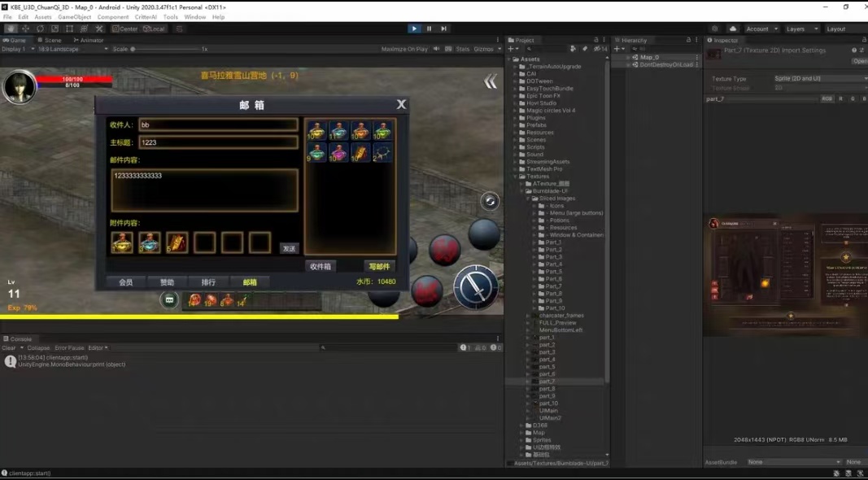Toggle Stats overlay in Game view
The width and height of the screenshot is (868, 480).
463,50
